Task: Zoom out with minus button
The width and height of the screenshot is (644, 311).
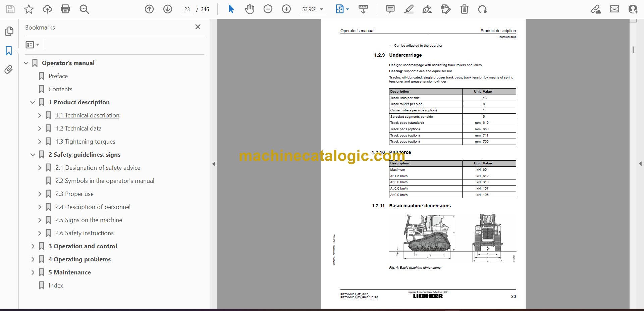Action: coord(268,9)
